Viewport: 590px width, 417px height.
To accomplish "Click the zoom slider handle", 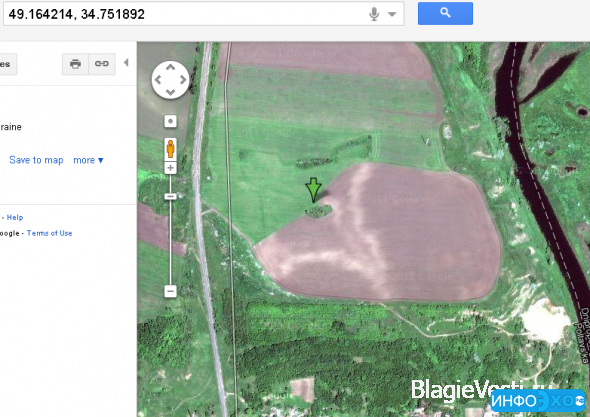I will point(170,196).
